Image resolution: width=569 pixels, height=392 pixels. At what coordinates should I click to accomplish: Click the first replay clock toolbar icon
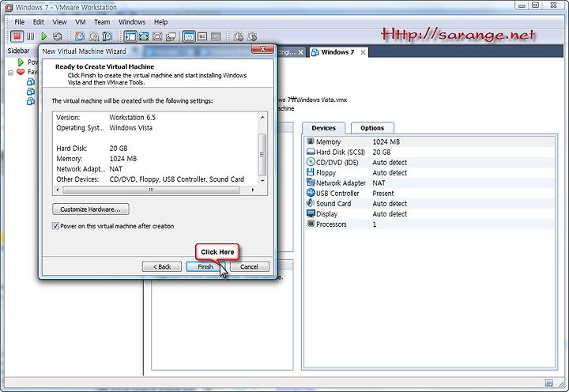coord(239,36)
